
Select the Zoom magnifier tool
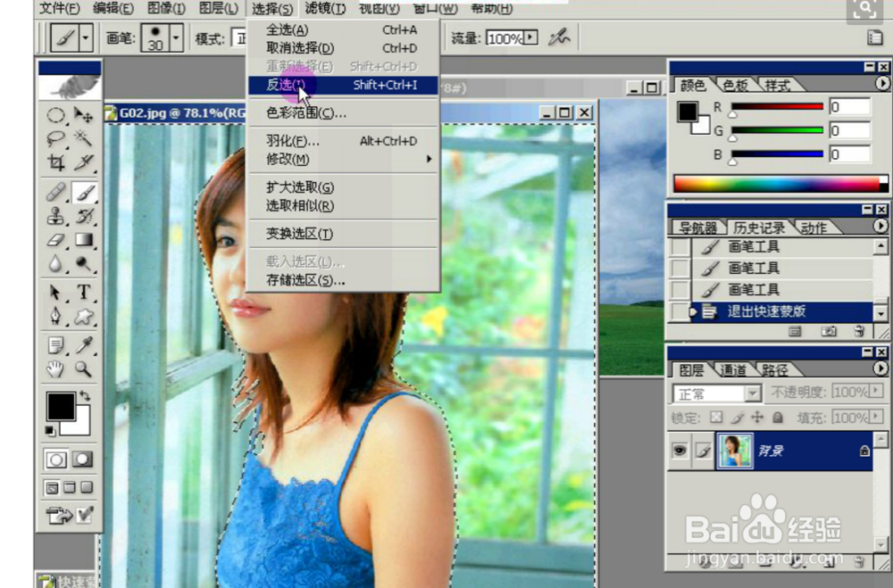(x=84, y=369)
